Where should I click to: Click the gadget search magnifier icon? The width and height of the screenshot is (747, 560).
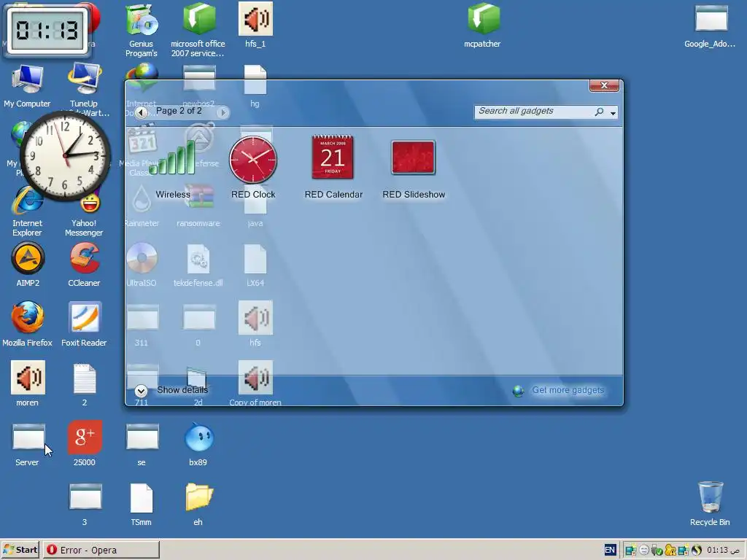pyautogui.click(x=600, y=112)
